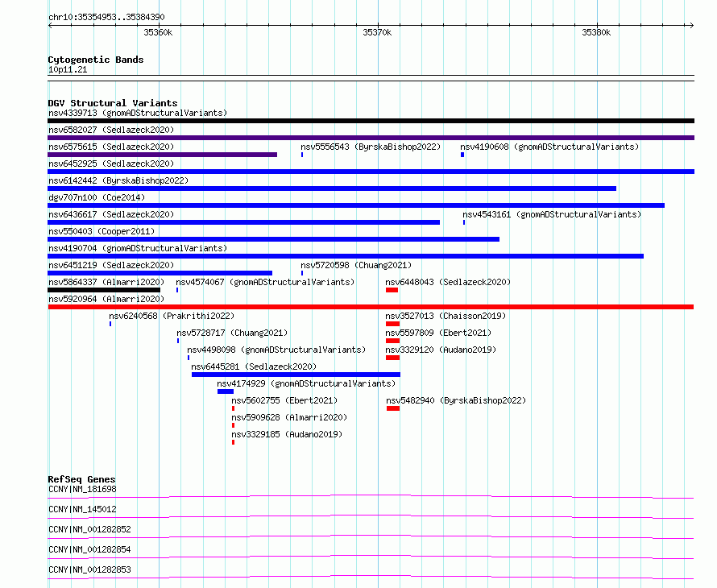The width and height of the screenshot is (717, 588).
Task: Click the nsv3527013 Chaisson2019 label
Action: point(446,316)
